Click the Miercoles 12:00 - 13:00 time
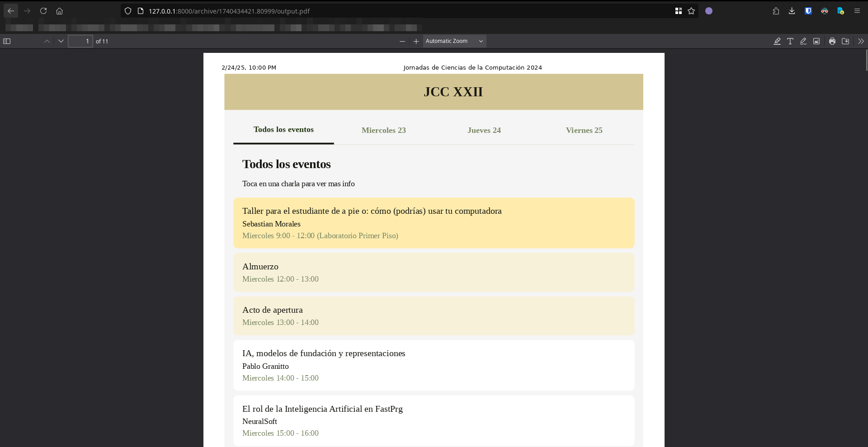This screenshot has height=447, width=868. (280, 279)
